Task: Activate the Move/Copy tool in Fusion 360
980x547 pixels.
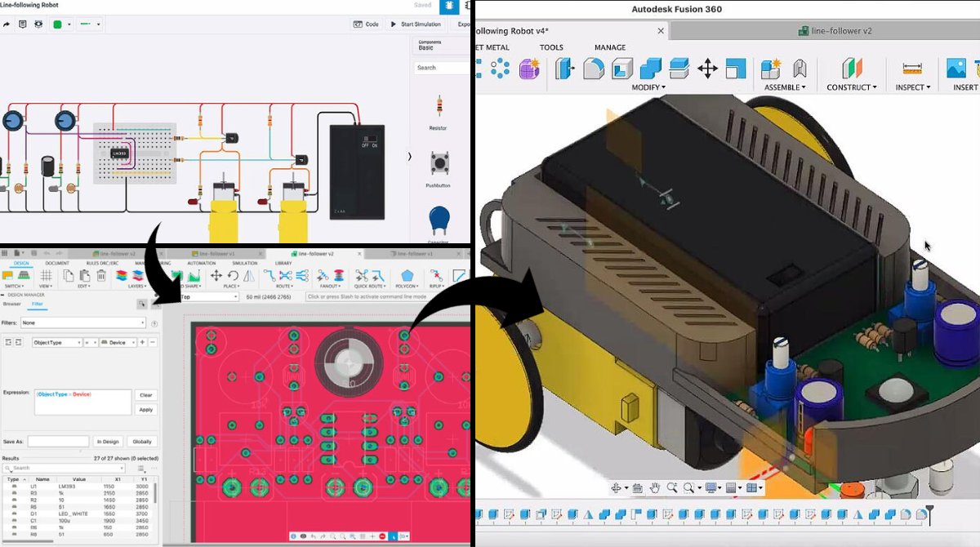Action: pyautogui.click(x=707, y=68)
